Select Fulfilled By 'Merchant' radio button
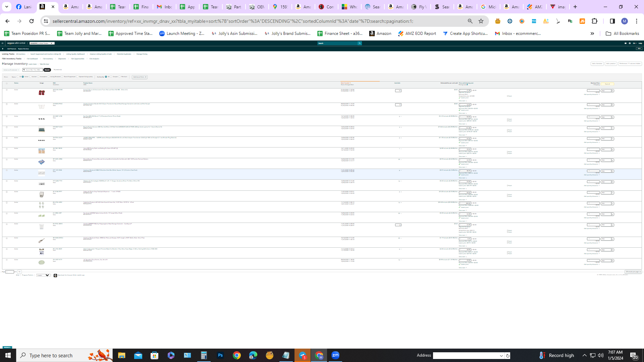644x362 pixels. [119, 77]
